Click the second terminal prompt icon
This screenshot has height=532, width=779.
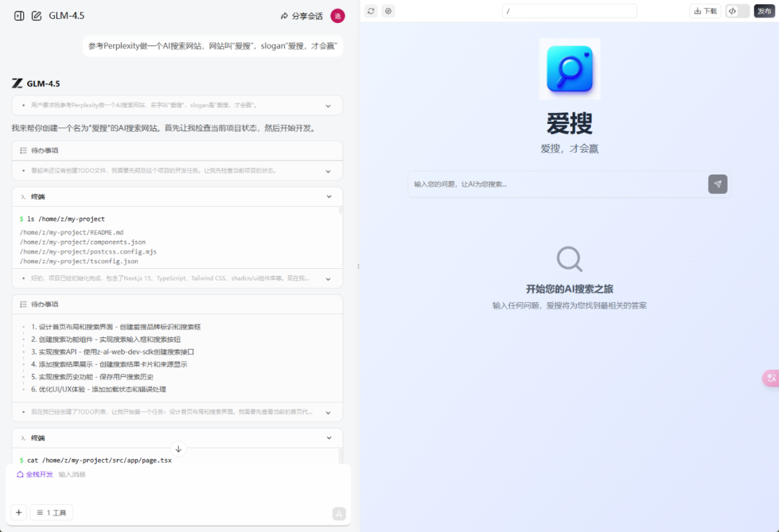coord(23,438)
